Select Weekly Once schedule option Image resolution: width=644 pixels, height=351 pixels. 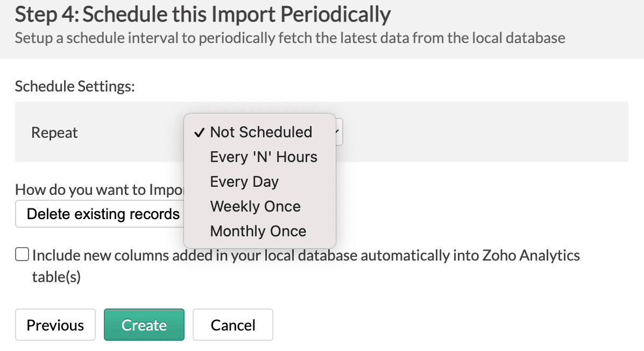click(x=255, y=206)
